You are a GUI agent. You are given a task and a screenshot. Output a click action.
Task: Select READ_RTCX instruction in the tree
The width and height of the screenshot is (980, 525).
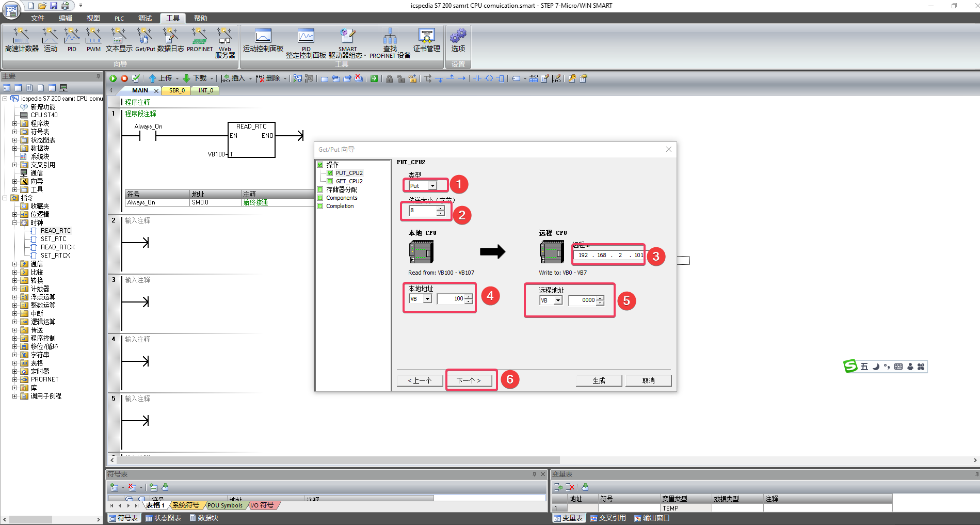(x=58, y=247)
